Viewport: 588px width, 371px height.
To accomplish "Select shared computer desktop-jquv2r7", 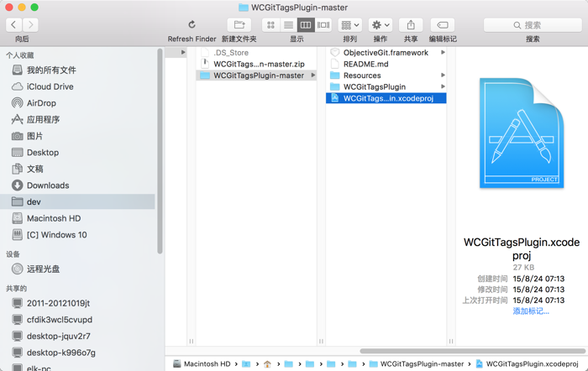I will [77, 336].
